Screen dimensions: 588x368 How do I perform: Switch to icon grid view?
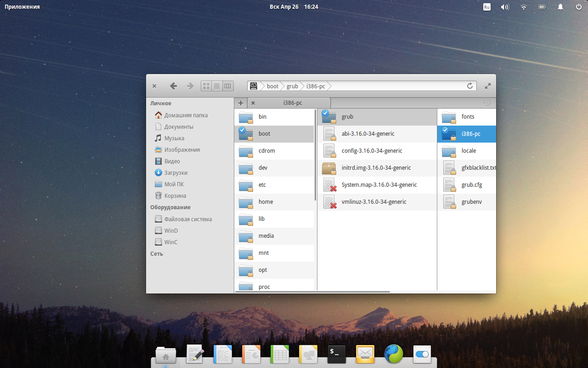206,86
